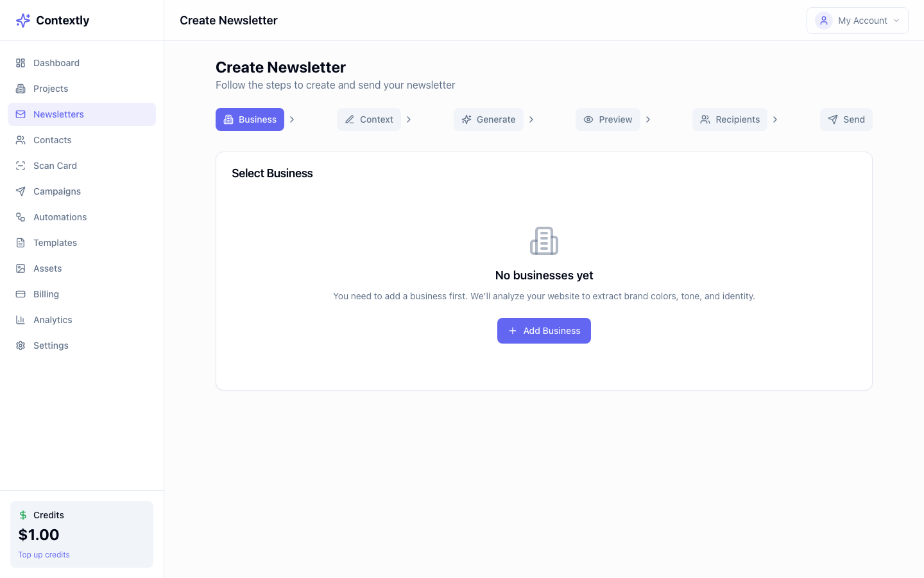
Task: Open the Top up credits link
Action: coord(44,554)
